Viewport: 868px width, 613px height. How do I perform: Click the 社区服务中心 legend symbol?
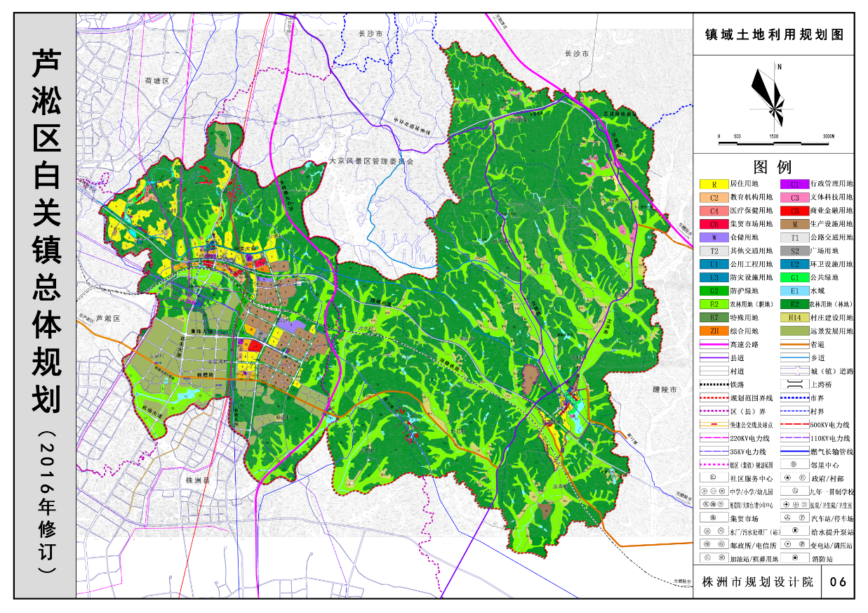point(714,477)
